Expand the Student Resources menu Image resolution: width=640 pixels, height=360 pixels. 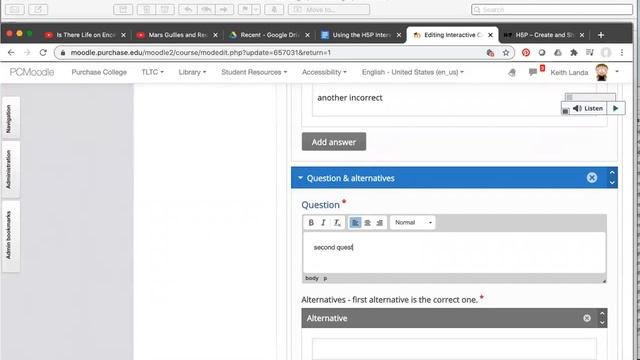click(254, 72)
